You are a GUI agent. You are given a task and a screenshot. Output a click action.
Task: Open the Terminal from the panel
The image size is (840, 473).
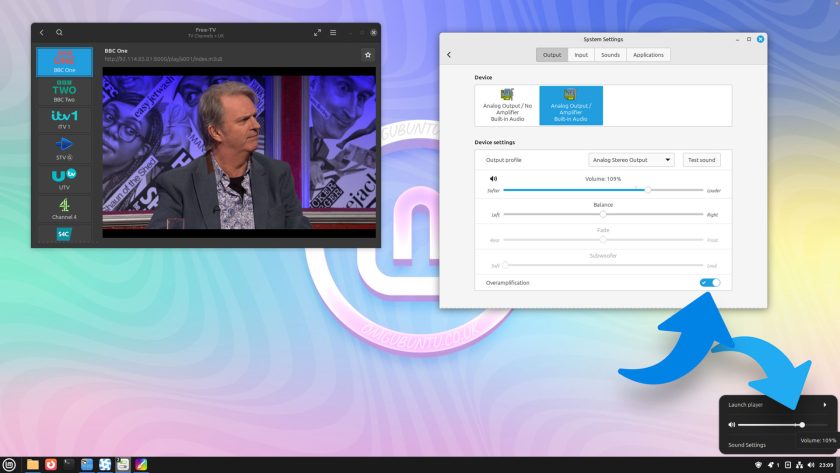tap(69, 465)
